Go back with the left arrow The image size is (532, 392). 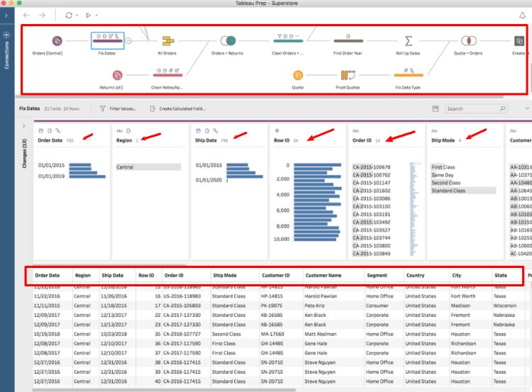click(26, 16)
